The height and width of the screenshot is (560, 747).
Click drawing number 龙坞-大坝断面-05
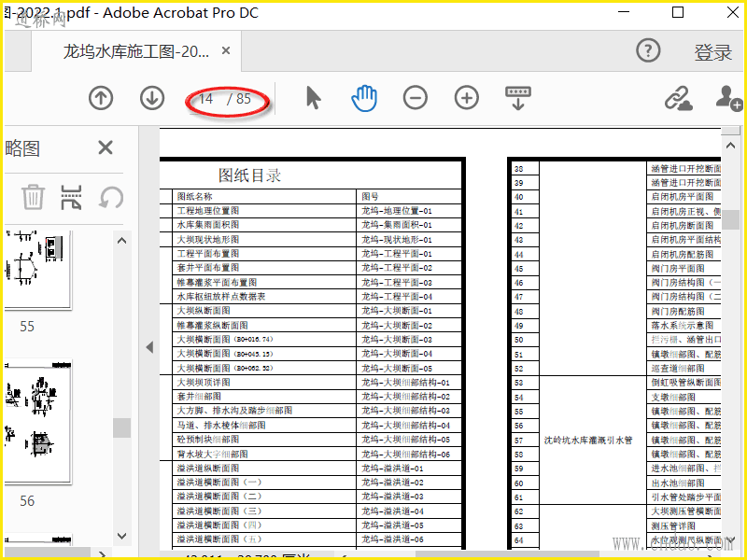click(x=397, y=368)
